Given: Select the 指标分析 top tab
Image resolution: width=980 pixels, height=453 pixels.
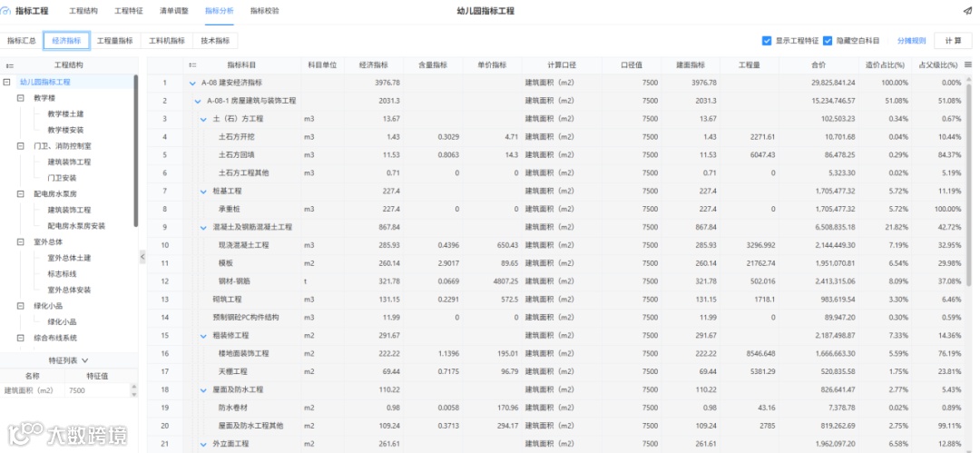Looking at the screenshot, I should click(x=220, y=11).
